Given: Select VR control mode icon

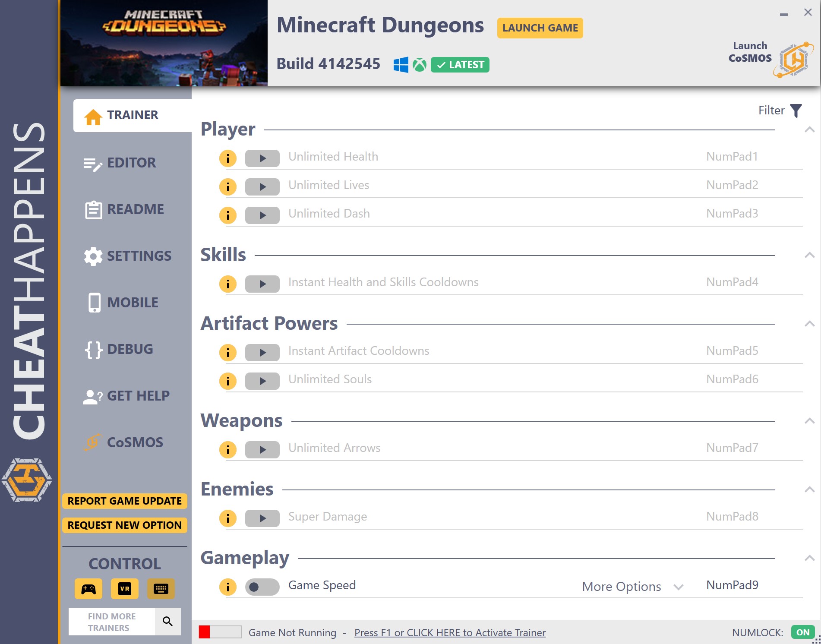Looking at the screenshot, I should click(x=125, y=589).
